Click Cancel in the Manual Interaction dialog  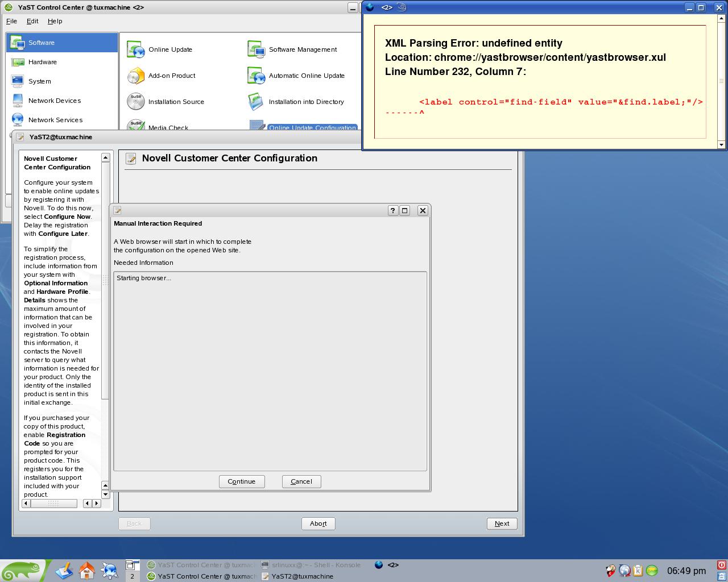click(301, 481)
